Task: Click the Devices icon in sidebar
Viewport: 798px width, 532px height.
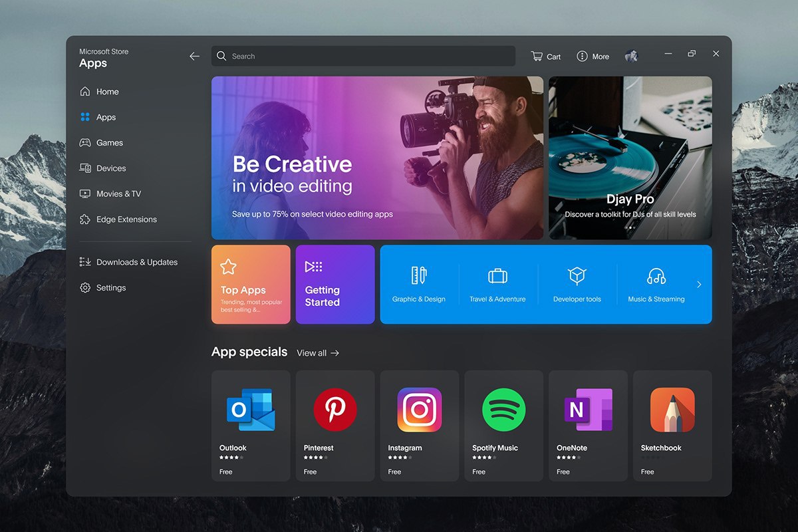Action: pyautogui.click(x=85, y=168)
